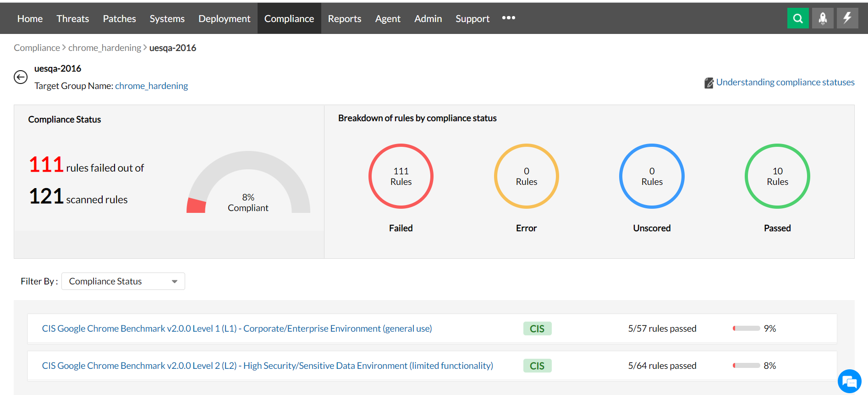The height and width of the screenshot is (395, 868).
Task: Open the live chat bubble icon
Action: (849, 381)
